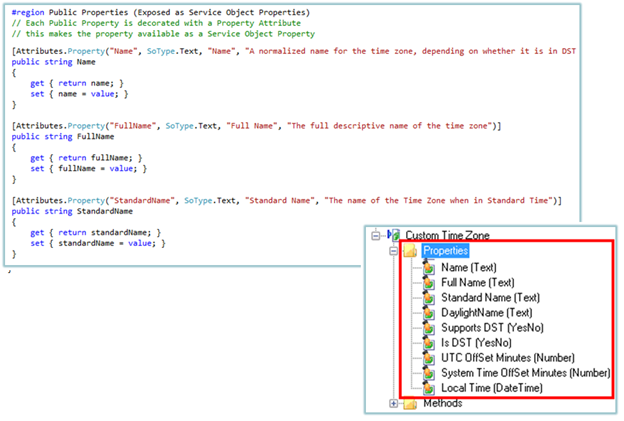Collapse the Custom Time Zone tree node
This screenshot has height=421, width=624.
376,236
